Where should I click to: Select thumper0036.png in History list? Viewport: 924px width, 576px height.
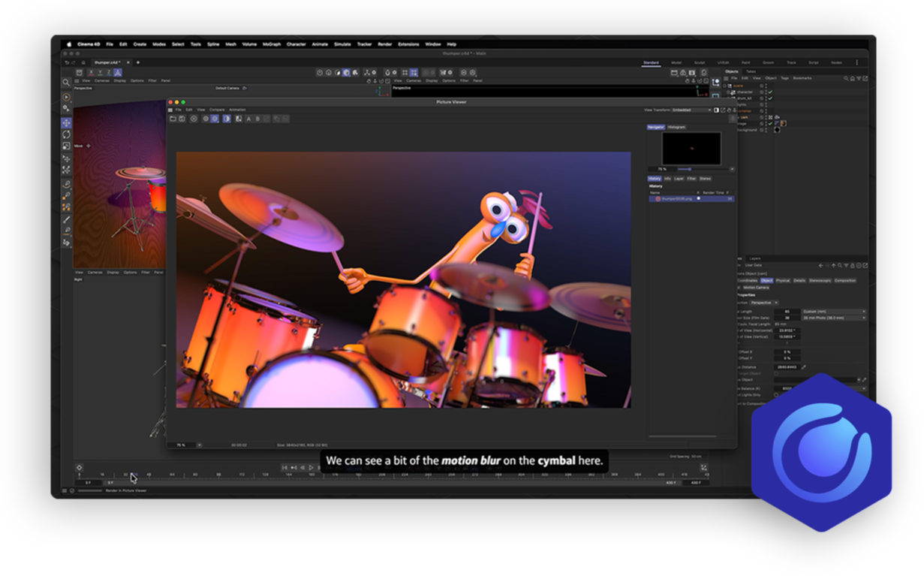(691, 198)
